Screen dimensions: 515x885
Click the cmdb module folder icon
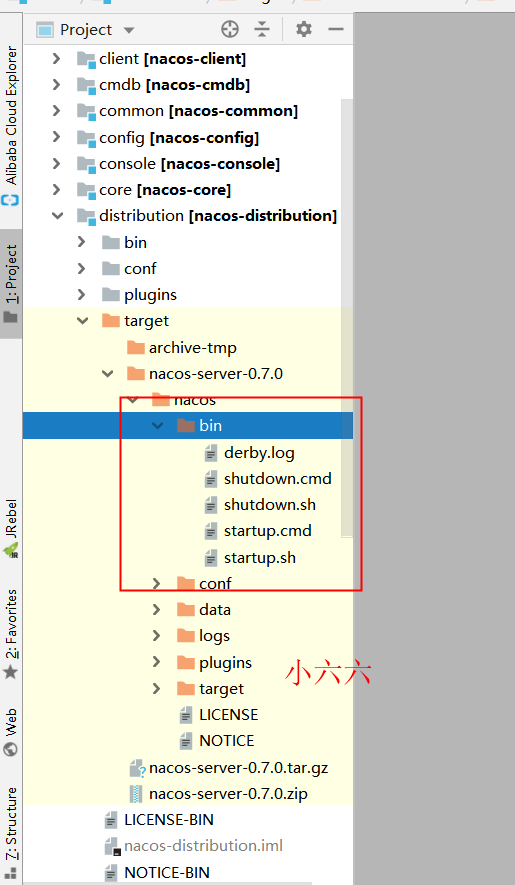click(86, 85)
